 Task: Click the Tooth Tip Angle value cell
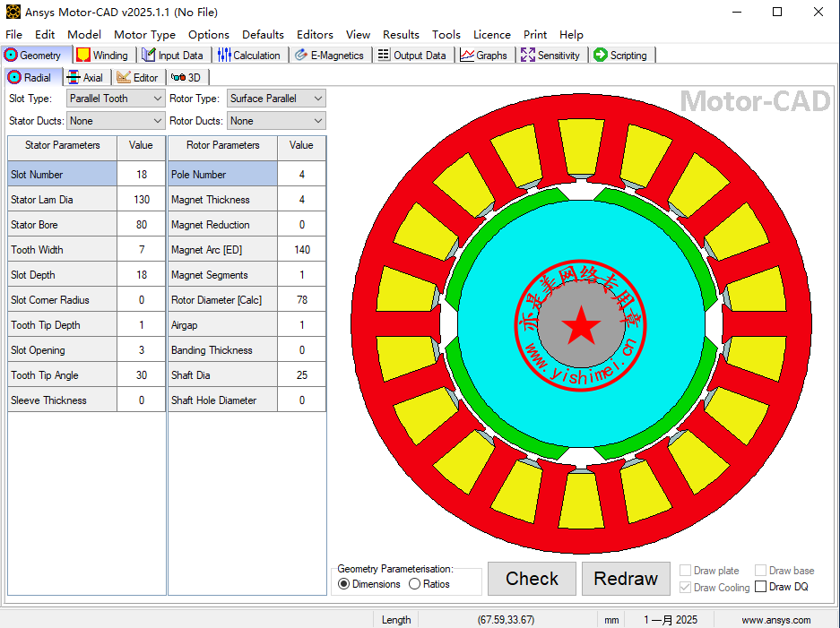(x=141, y=375)
